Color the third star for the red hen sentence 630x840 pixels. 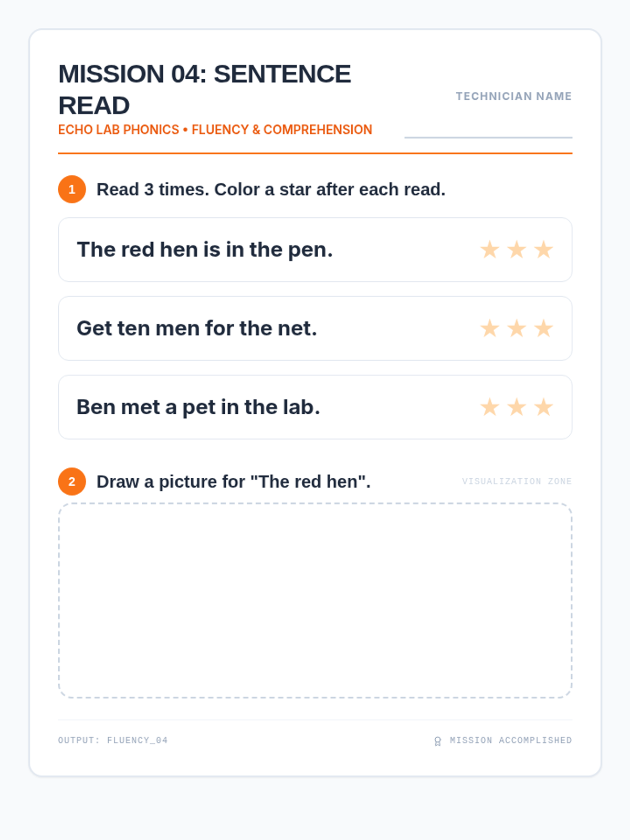[544, 250]
